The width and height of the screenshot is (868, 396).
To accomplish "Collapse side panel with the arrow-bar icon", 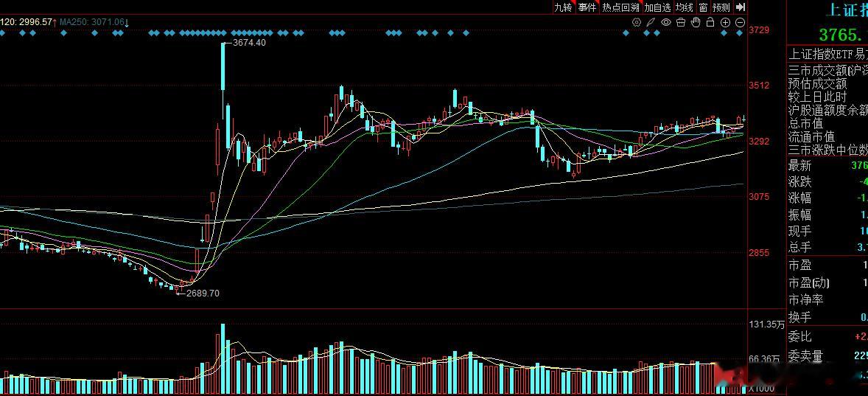I will (740, 7).
